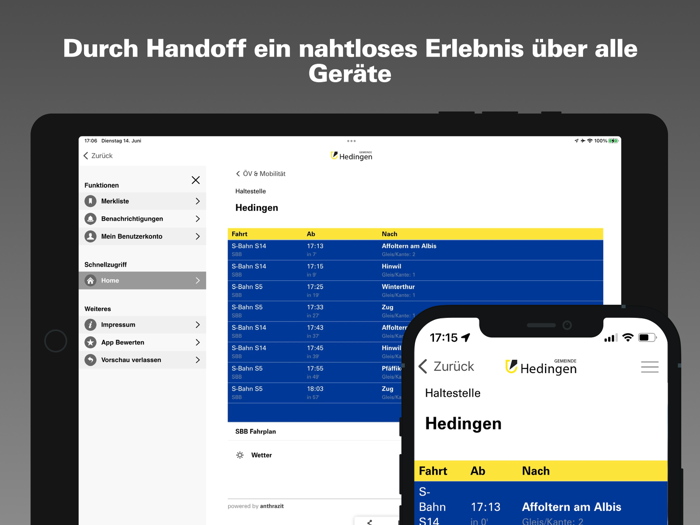Select the 17:55 S-Bahn S5 row

click(x=315, y=372)
